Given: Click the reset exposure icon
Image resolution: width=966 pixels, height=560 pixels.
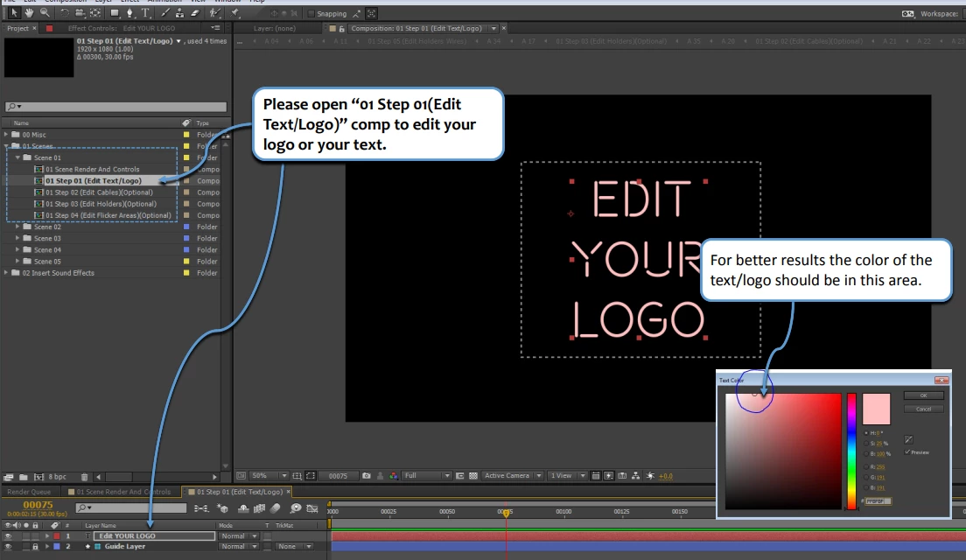Looking at the screenshot, I should [650, 476].
